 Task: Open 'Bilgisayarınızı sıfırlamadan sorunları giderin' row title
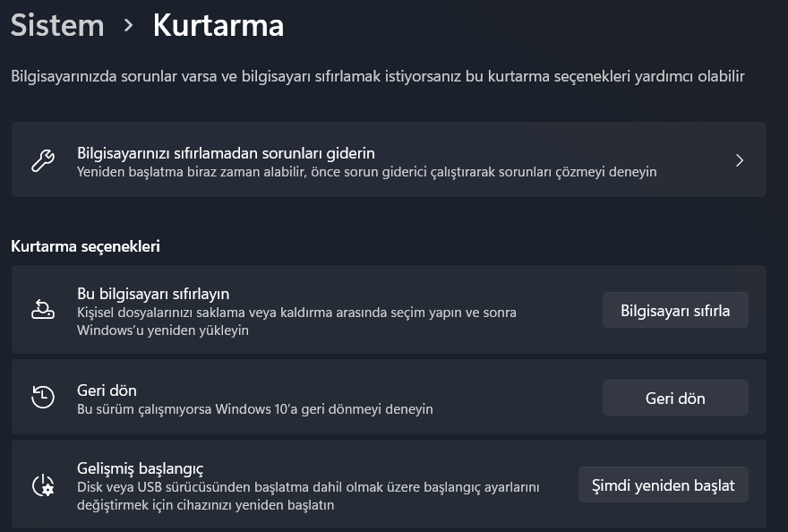(226, 152)
